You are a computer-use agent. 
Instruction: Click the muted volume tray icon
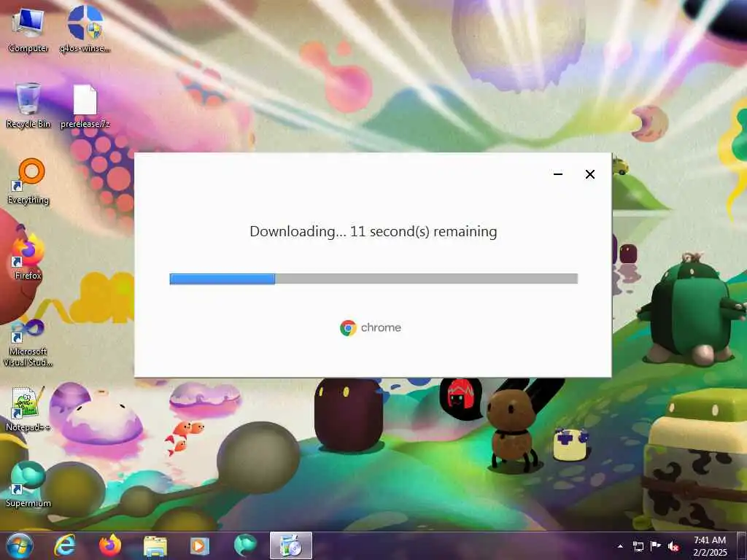(673, 546)
